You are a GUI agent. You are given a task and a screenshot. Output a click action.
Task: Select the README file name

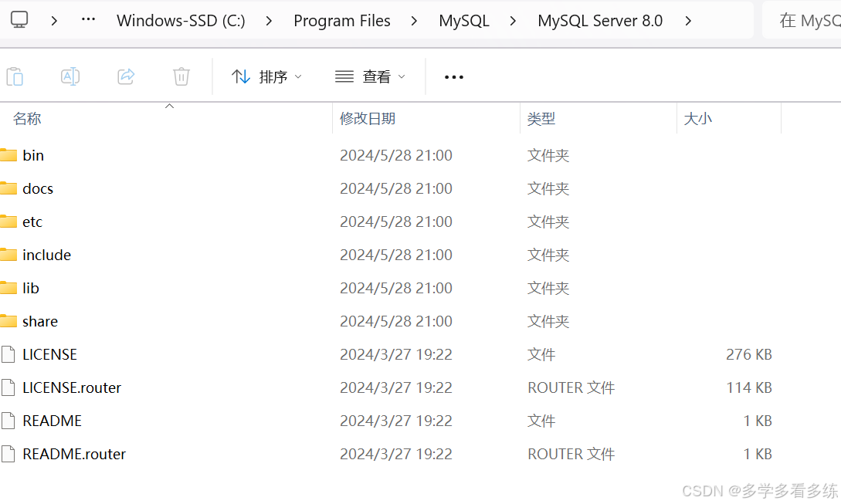point(52,421)
